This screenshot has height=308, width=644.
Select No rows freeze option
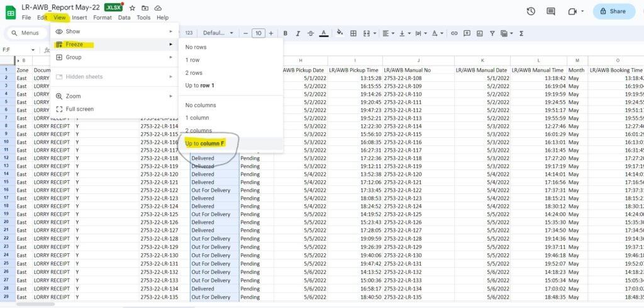(x=231, y=47)
